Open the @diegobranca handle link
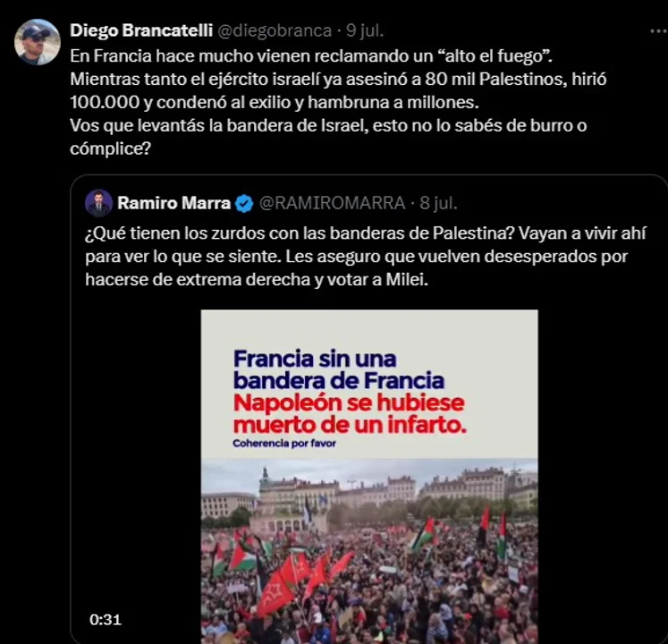The height and width of the screenshot is (644, 668). click(275, 30)
